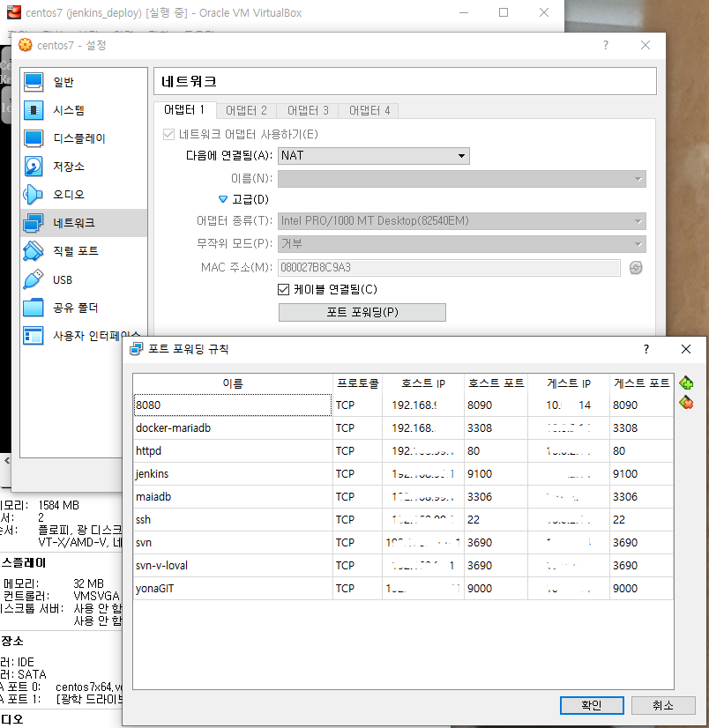Open help in the port forwarding dialog
The image size is (709, 728).
tap(646, 349)
